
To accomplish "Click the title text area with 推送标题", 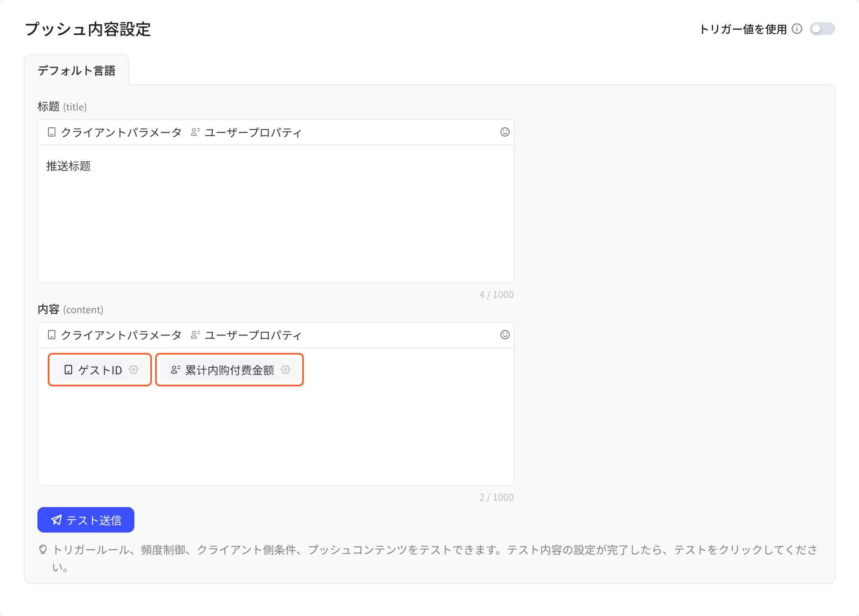I will coord(276,214).
